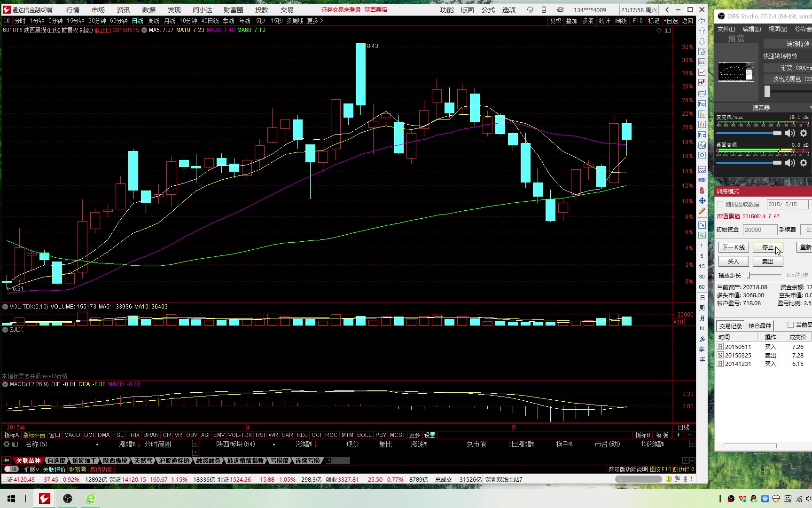812x508 pixels.
Task: Click the RSI indicator icon in sidebar
Action: click(702, 180)
